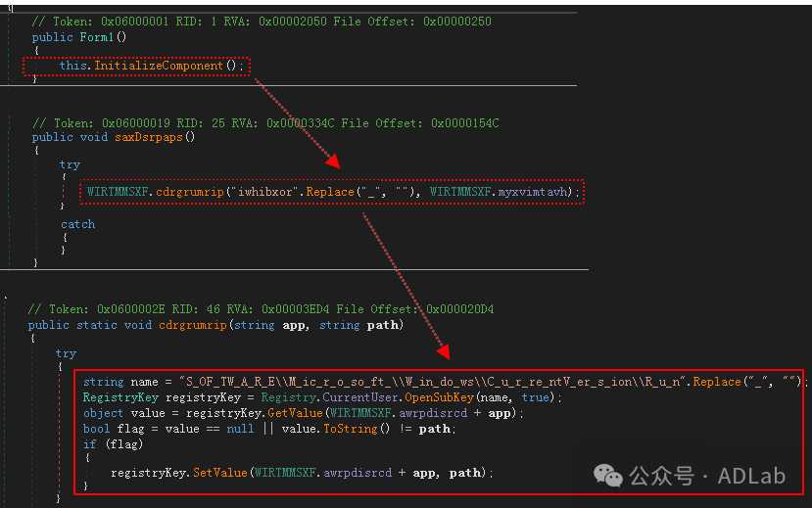Click the cdrgrumrip name in static declaration

[x=193, y=325]
